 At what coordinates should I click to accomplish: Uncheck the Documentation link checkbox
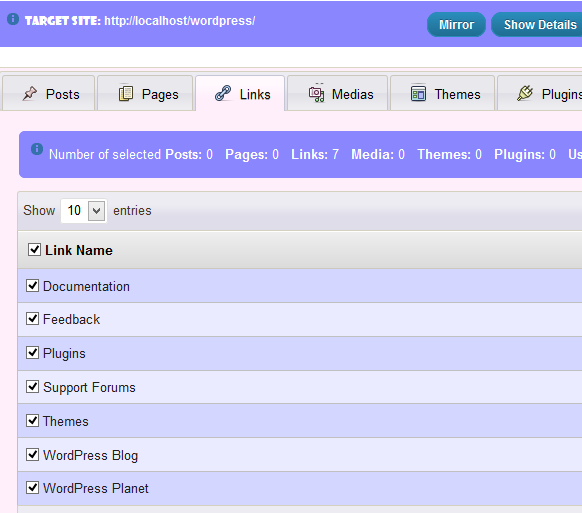pyautogui.click(x=32, y=285)
